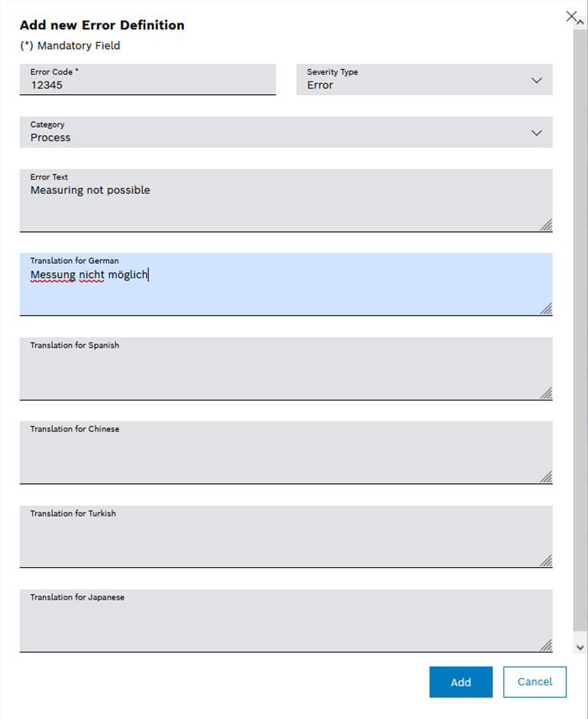Click the Add button

pyautogui.click(x=460, y=682)
